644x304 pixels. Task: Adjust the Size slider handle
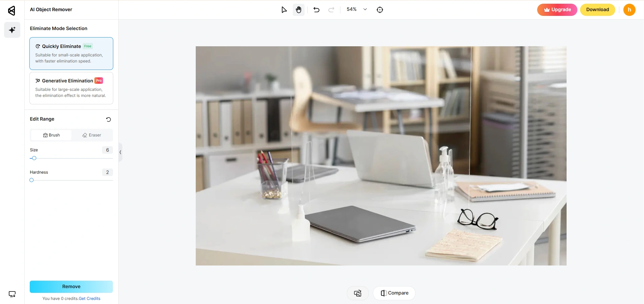(34, 158)
